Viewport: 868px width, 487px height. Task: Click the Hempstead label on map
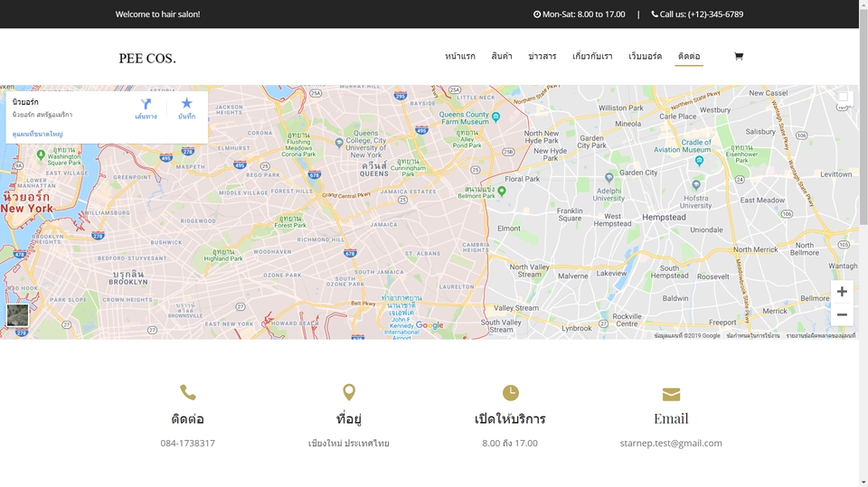pyautogui.click(x=664, y=218)
